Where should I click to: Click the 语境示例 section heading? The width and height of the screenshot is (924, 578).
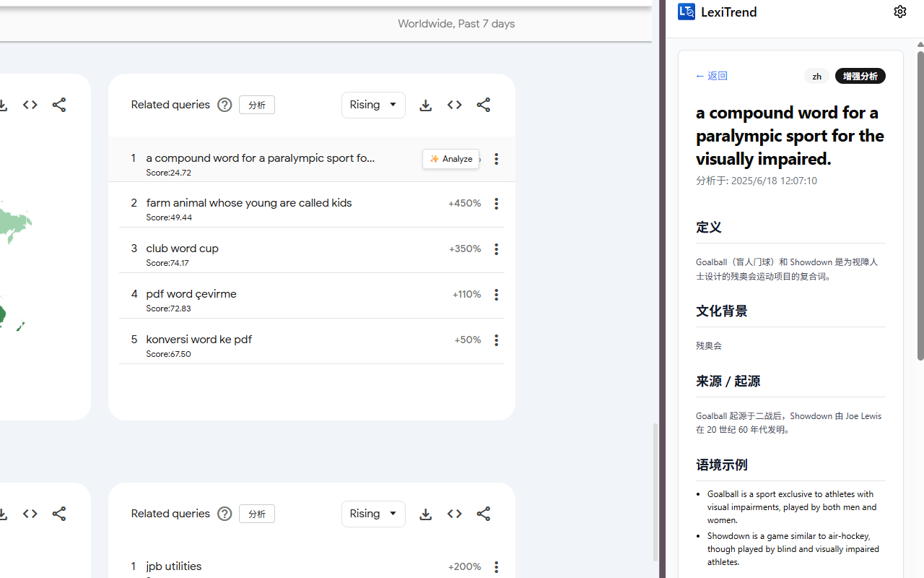click(x=722, y=465)
